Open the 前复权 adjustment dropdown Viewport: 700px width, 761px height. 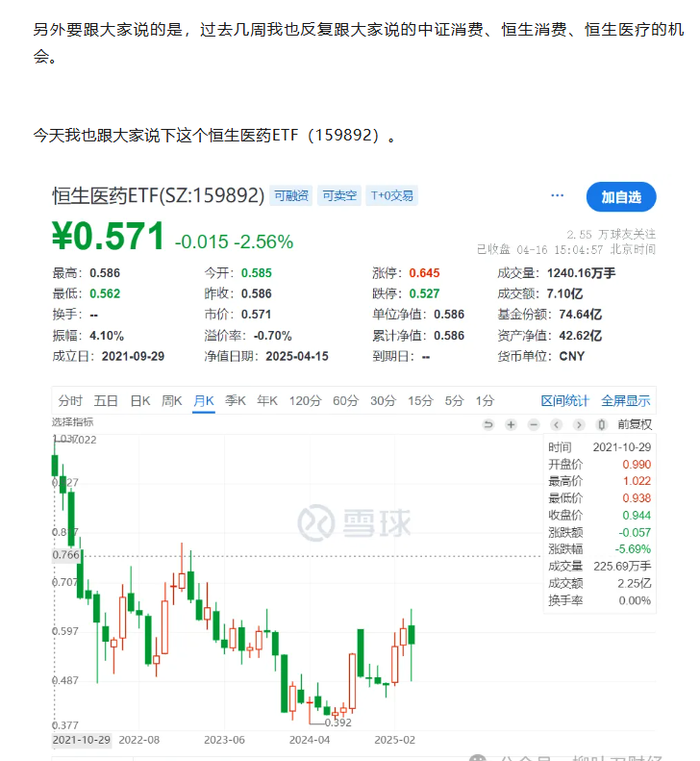pos(635,425)
